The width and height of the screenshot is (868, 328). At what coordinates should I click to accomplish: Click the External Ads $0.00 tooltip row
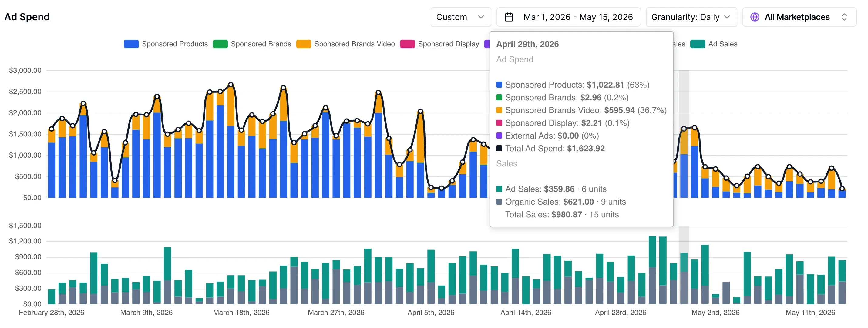(x=547, y=136)
